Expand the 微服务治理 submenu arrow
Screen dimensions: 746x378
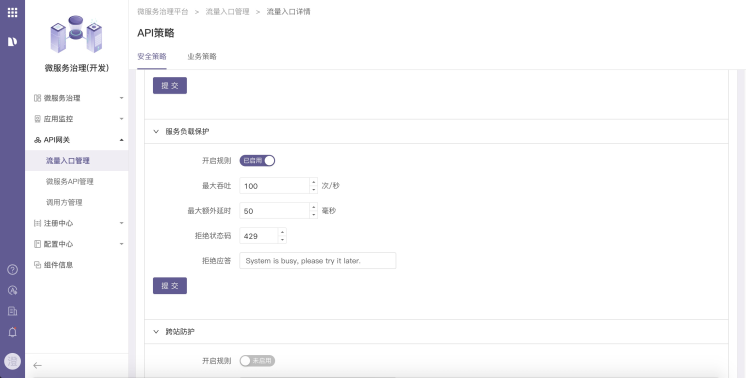[x=121, y=98]
